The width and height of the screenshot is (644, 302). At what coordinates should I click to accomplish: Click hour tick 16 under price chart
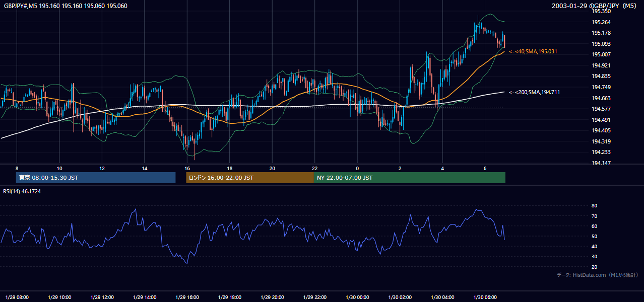click(187, 168)
